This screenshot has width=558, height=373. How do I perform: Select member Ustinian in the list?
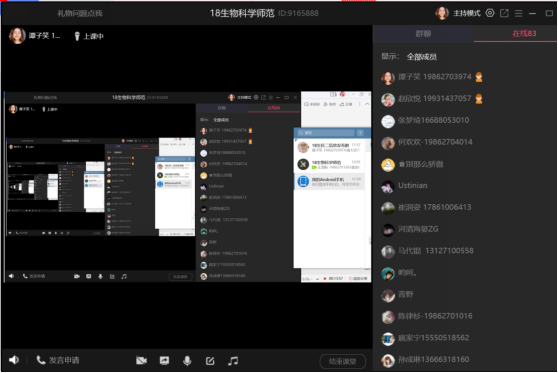tap(465, 185)
